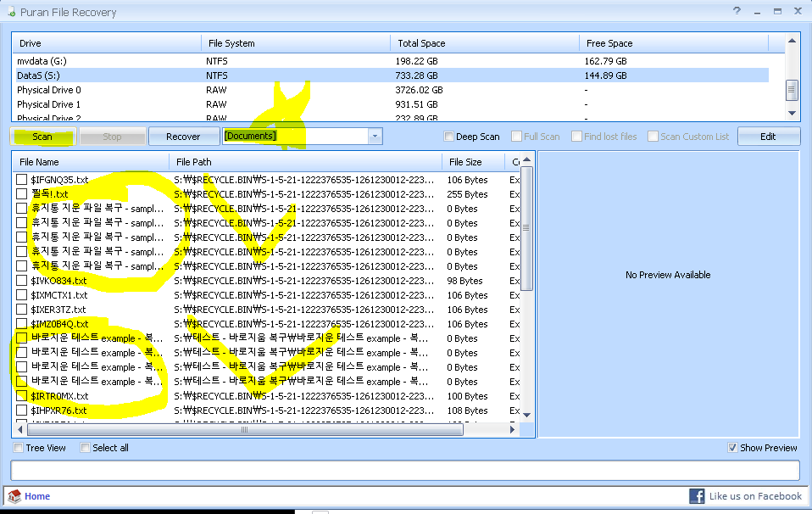This screenshot has width=812, height=514.
Task: Click the Stop button
Action: (113, 137)
